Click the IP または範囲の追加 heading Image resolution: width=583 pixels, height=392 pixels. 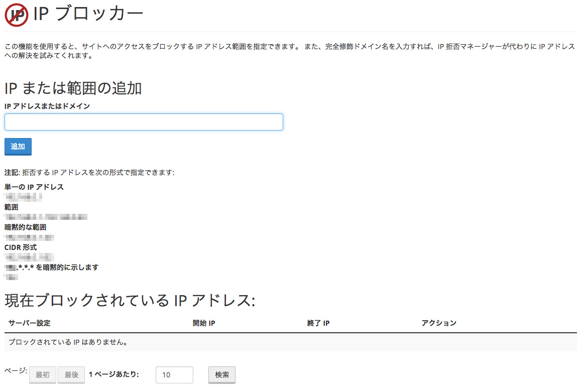click(73, 88)
